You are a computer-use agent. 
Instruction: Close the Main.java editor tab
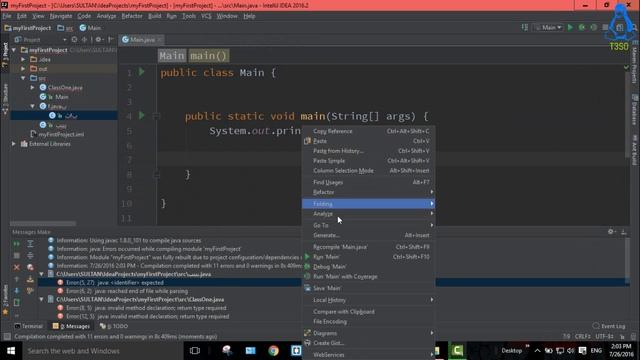[x=160, y=40]
